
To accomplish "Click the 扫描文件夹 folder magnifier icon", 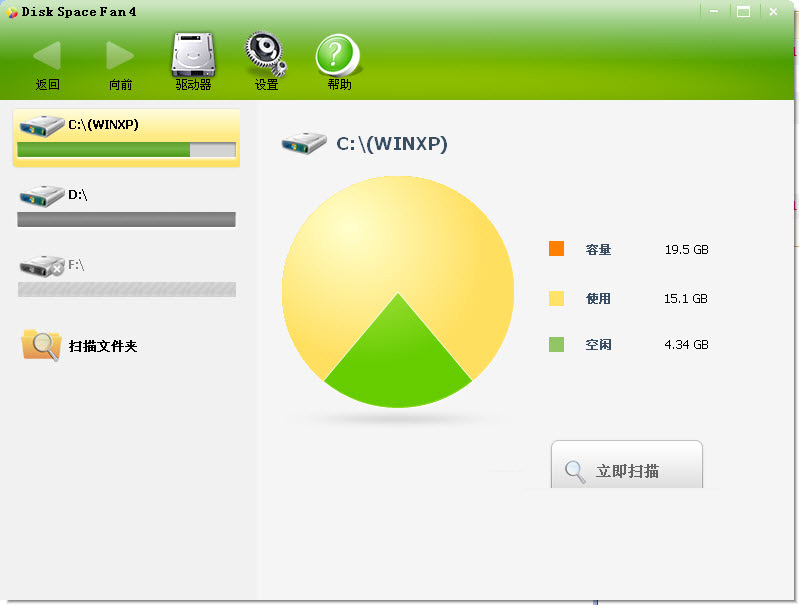I will pyautogui.click(x=41, y=345).
